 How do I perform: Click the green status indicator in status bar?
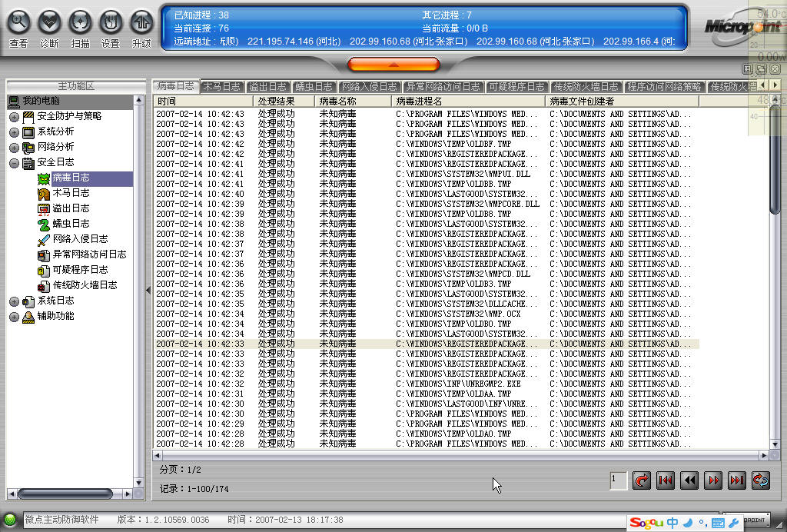coord(9,520)
